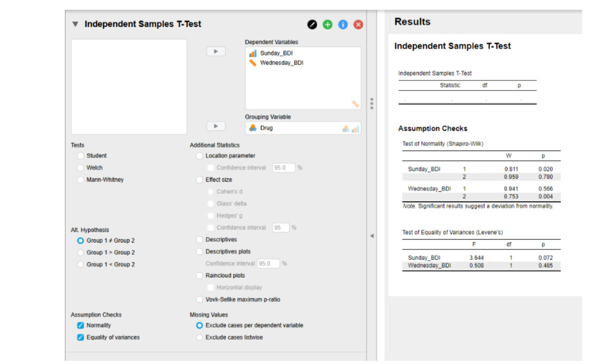The image size is (610, 364).
Task: Tick the Effect size checkbox
Action: click(199, 180)
